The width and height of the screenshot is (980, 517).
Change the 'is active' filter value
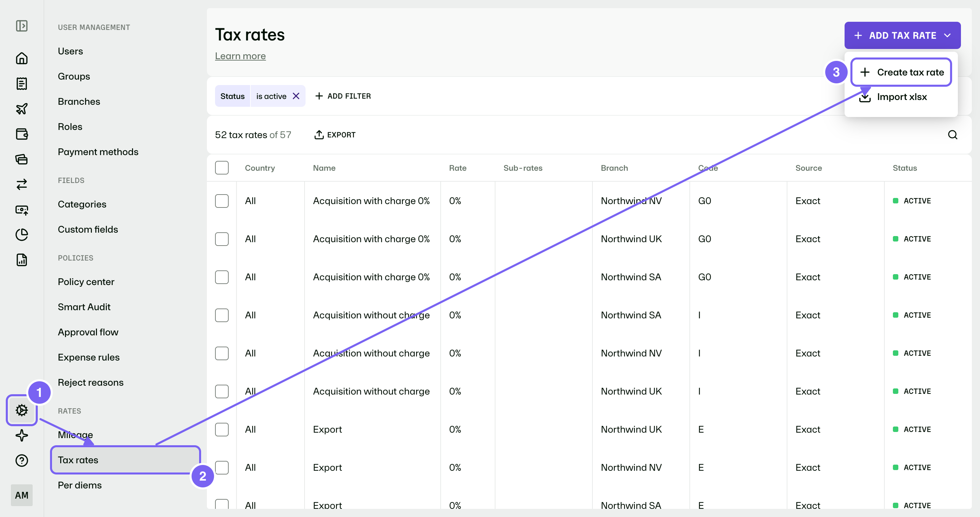(x=271, y=96)
